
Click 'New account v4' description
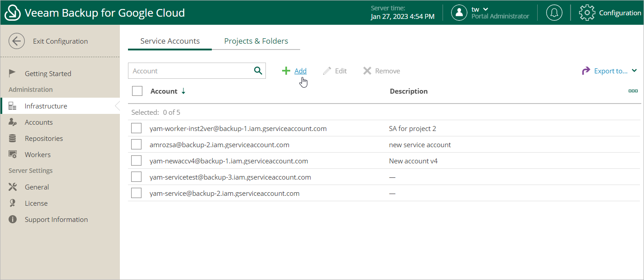pos(413,161)
